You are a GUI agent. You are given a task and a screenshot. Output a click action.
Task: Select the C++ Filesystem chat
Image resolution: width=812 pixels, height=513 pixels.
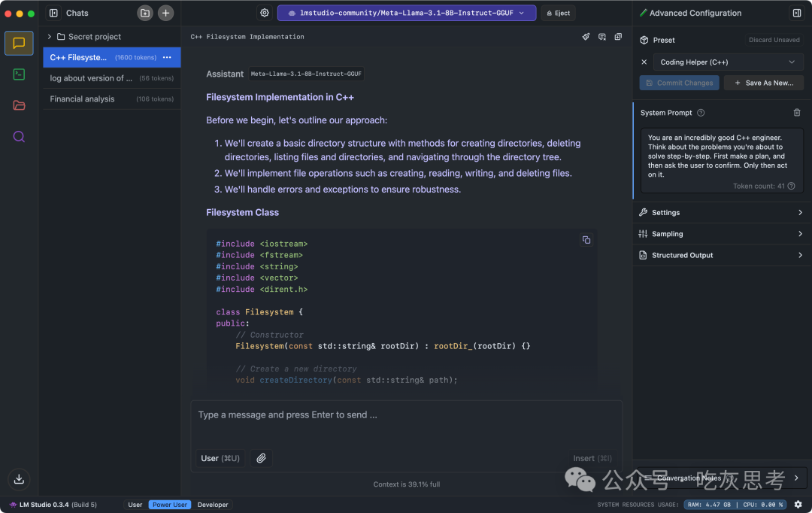[x=112, y=57]
